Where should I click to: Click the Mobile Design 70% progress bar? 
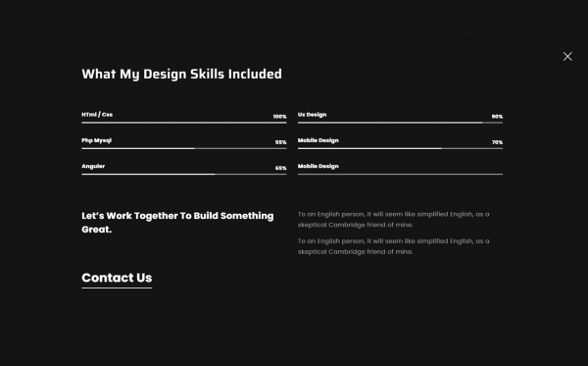pos(400,148)
